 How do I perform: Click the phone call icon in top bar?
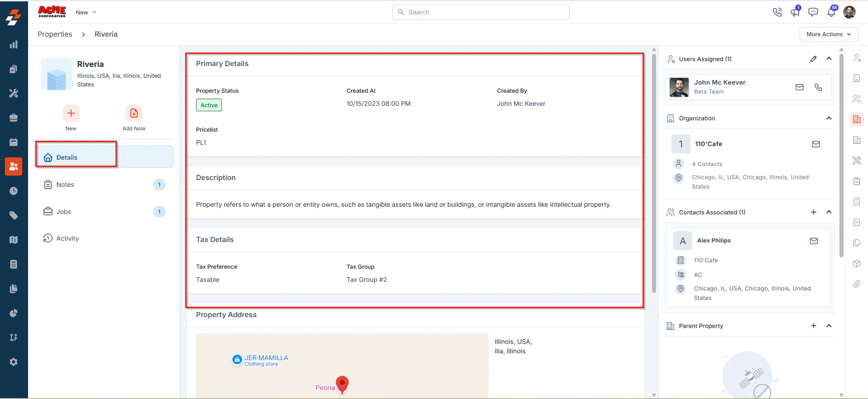click(x=777, y=12)
